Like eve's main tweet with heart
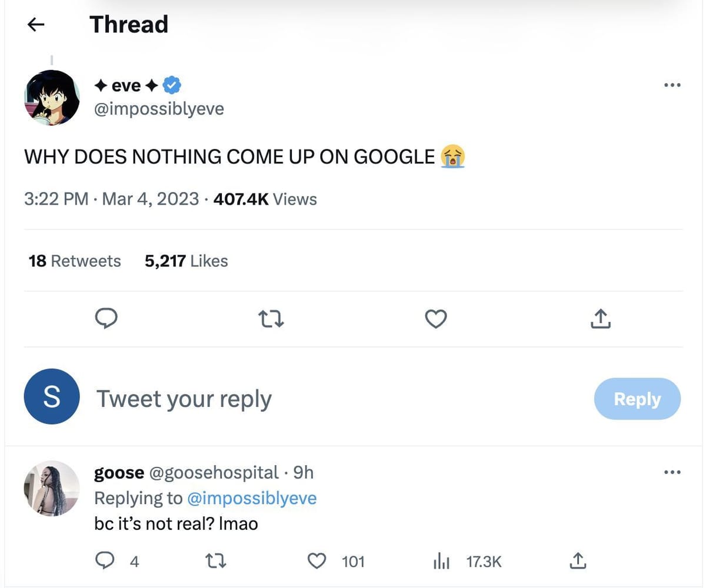Viewport: 706px width, 588px height. coord(435,319)
